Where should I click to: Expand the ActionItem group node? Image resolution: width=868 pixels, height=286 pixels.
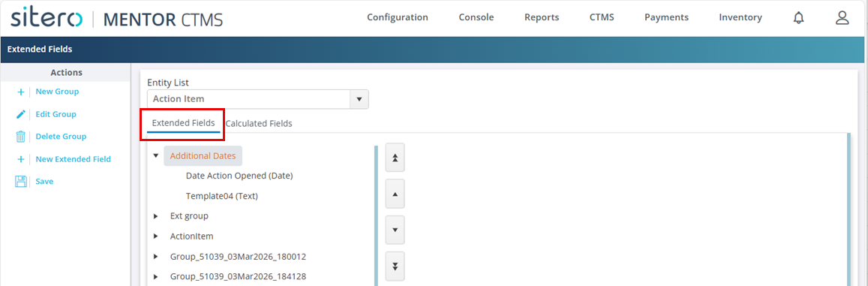coord(155,236)
